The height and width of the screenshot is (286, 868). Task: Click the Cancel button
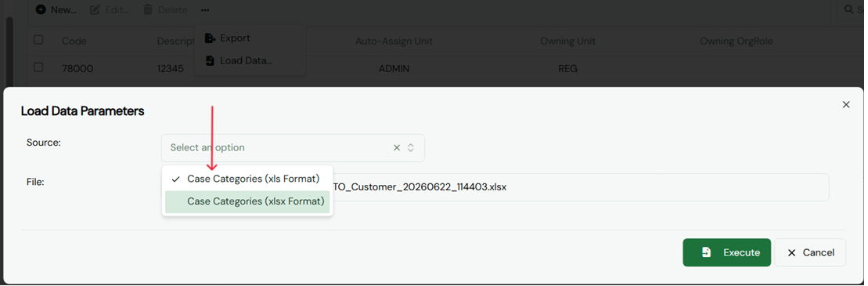(x=810, y=252)
